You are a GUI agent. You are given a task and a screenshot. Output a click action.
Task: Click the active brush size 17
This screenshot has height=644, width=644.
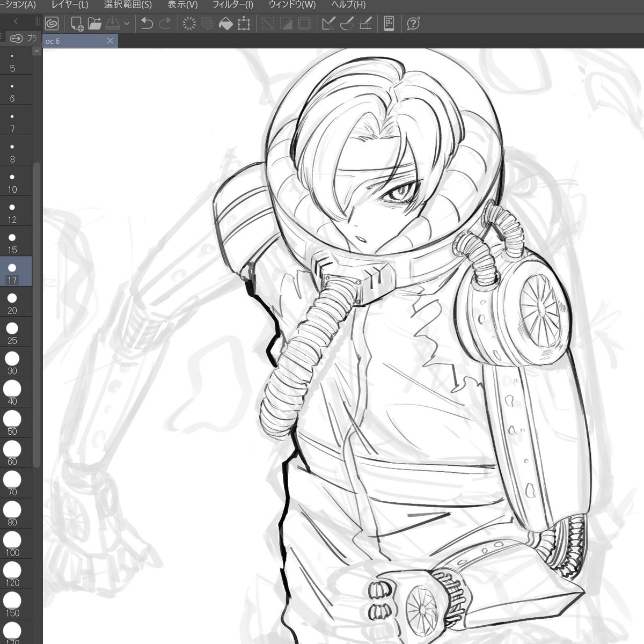(12, 271)
